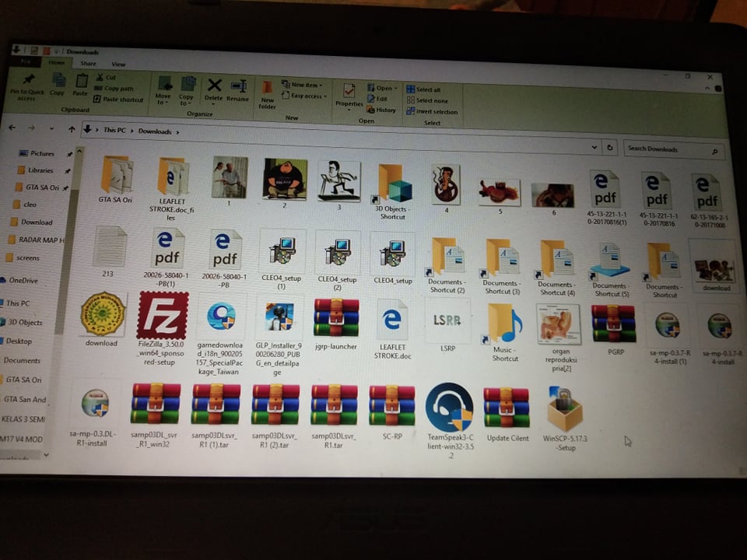This screenshot has height=560, width=747.
Task: Go up one folder level
Action: point(72,129)
